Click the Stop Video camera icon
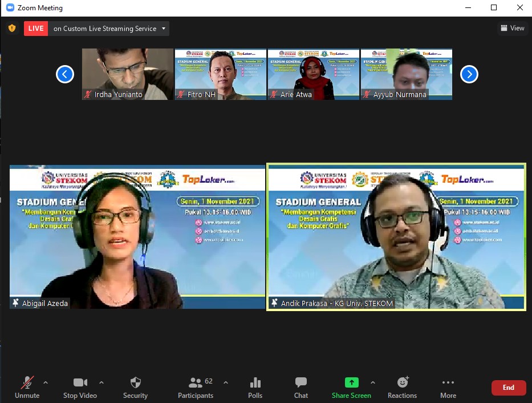Screen dimensions: 532x403 click(80, 382)
